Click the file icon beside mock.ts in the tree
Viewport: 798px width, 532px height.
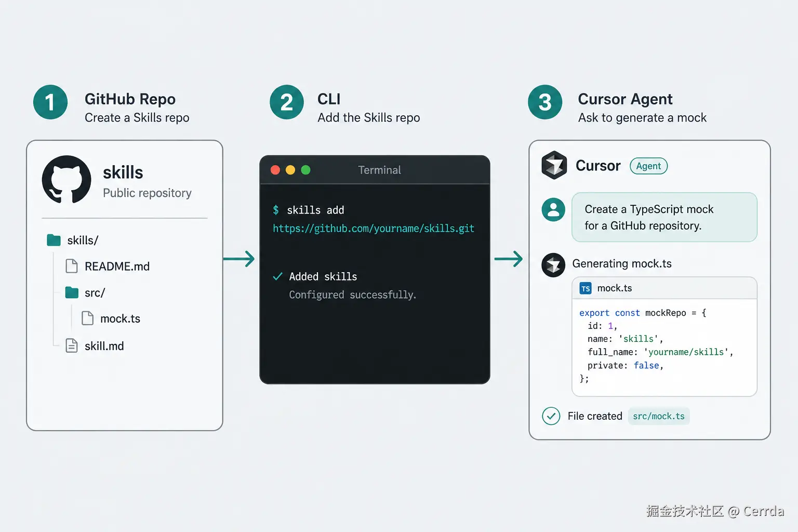(x=88, y=318)
